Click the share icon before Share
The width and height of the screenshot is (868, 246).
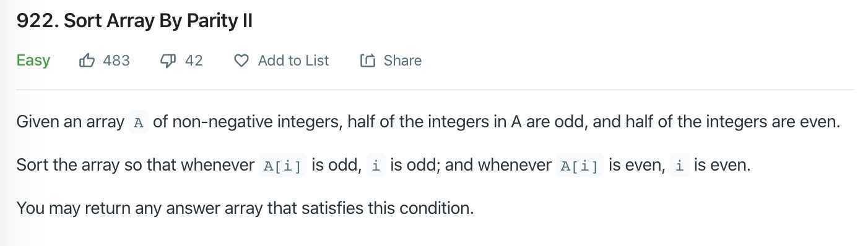tap(368, 61)
